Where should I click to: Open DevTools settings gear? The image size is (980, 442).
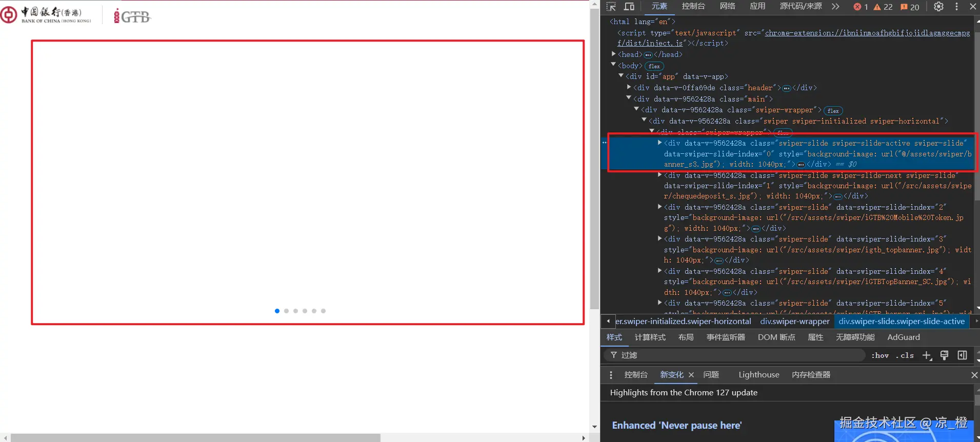938,7
